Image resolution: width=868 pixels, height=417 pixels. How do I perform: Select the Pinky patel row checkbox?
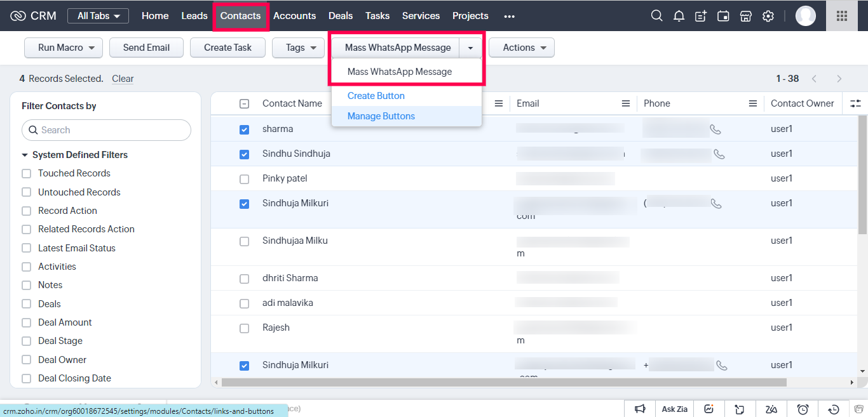pos(244,179)
